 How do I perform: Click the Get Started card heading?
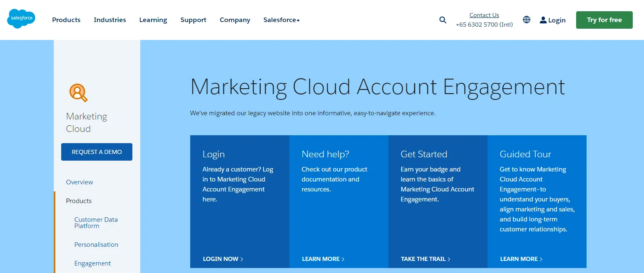(x=424, y=154)
